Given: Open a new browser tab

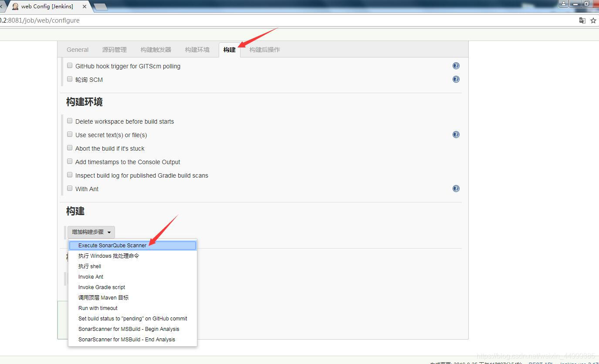Looking at the screenshot, I should pos(100,7).
